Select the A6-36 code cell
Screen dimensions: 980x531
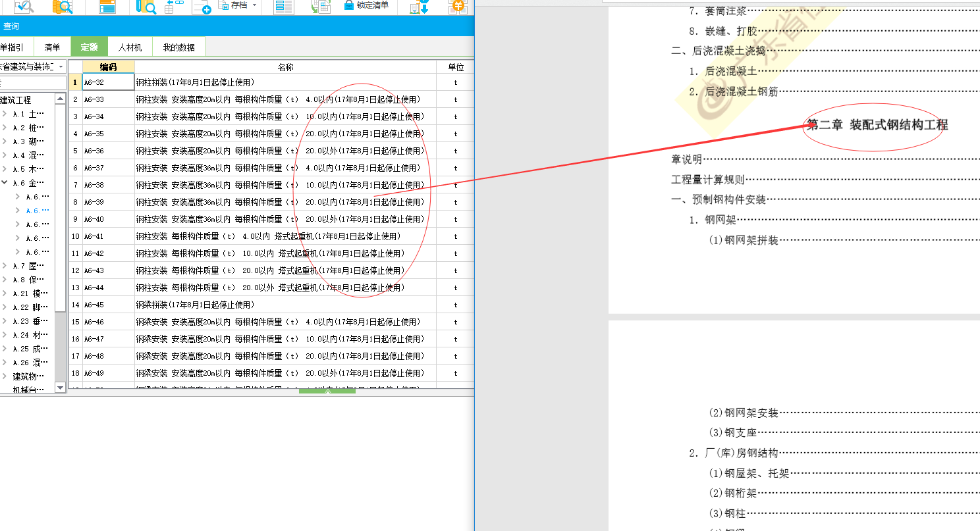(x=108, y=151)
